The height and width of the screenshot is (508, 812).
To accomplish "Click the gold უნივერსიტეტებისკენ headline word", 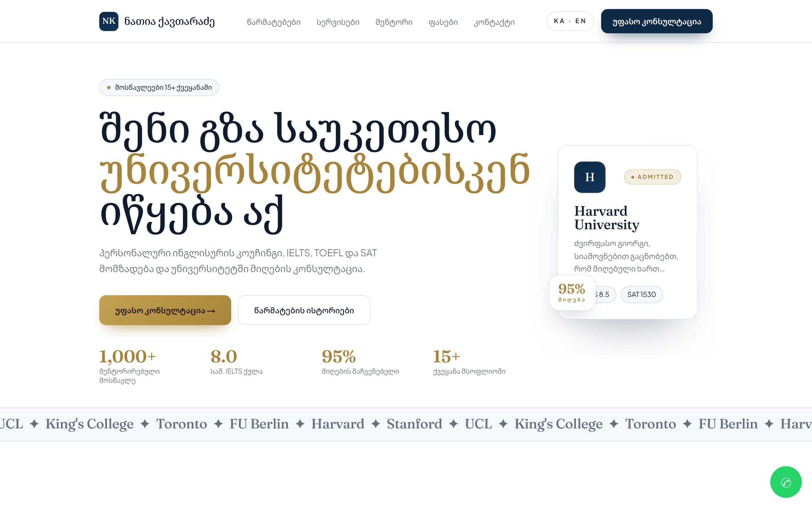I will click(315, 173).
